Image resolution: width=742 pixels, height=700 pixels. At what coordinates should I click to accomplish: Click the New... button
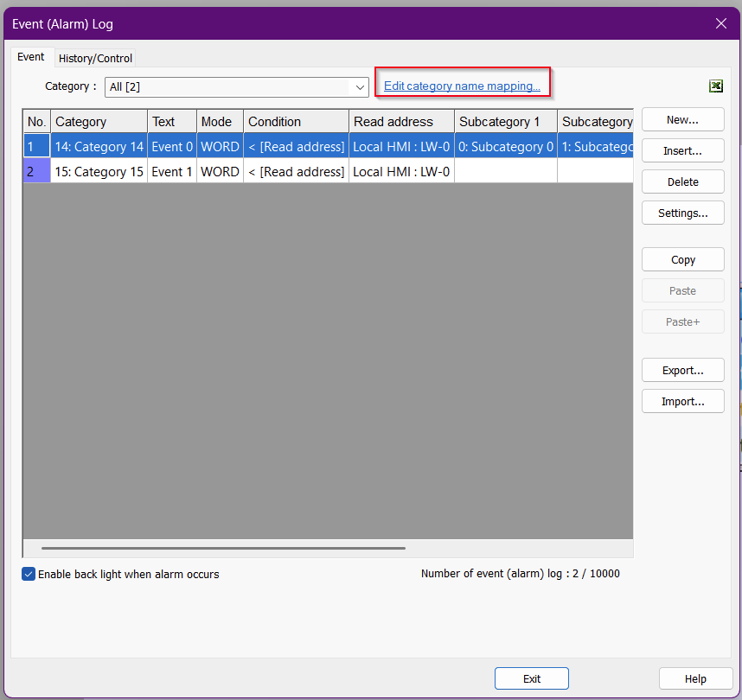pyautogui.click(x=682, y=120)
